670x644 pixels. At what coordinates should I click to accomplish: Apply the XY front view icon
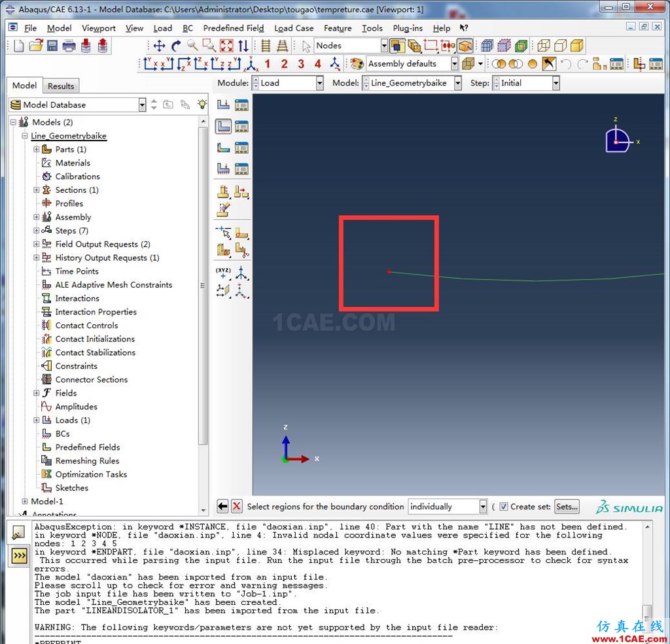click(x=150, y=64)
